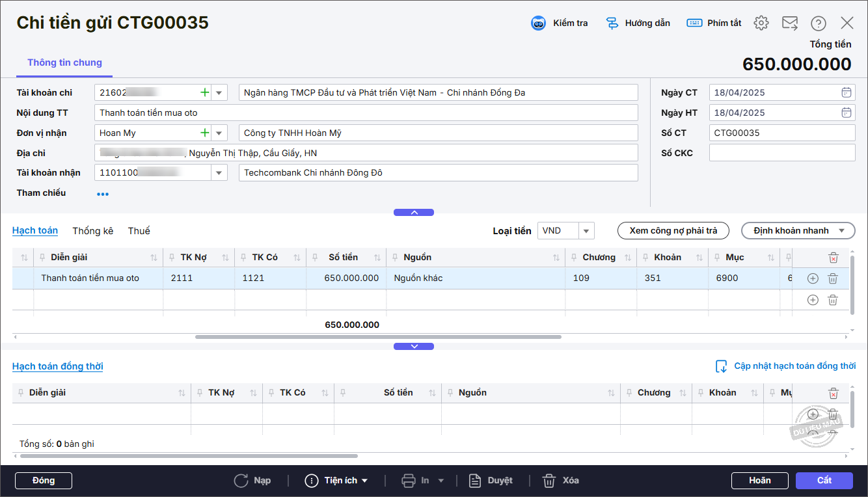Switch to the Thuế tab
This screenshot has height=497, width=868.
[x=139, y=231]
